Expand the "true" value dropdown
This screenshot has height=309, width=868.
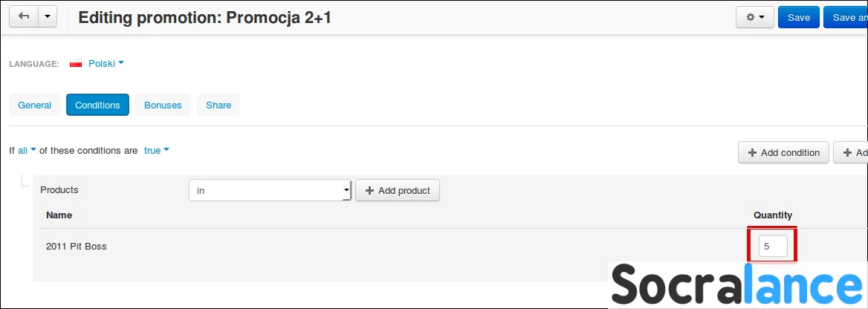pyautogui.click(x=156, y=151)
